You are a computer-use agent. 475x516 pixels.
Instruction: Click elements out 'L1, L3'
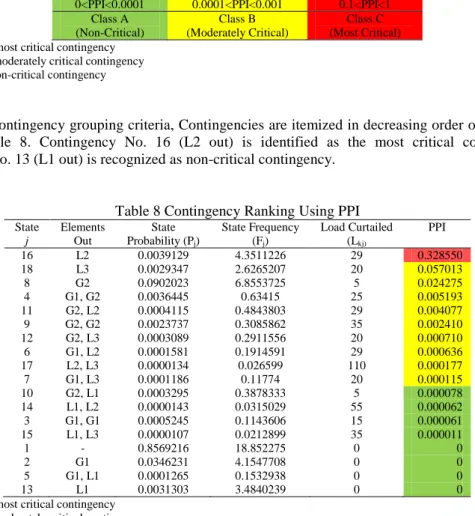tap(82, 435)
